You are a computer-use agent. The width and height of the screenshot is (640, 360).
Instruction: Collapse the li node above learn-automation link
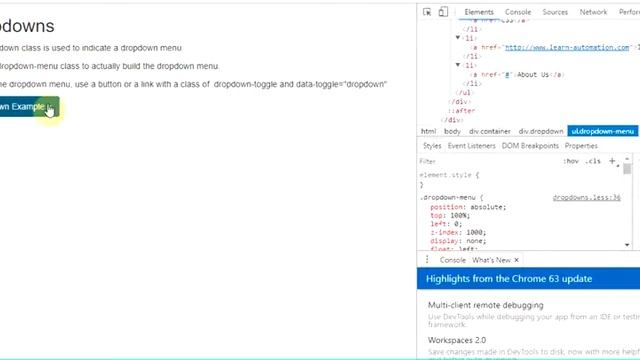coord(458,38)
